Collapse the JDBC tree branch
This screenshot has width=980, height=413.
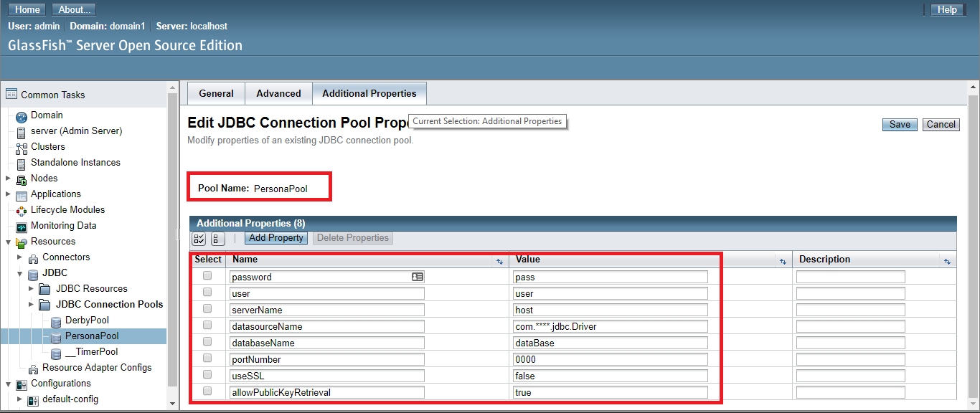20,272
